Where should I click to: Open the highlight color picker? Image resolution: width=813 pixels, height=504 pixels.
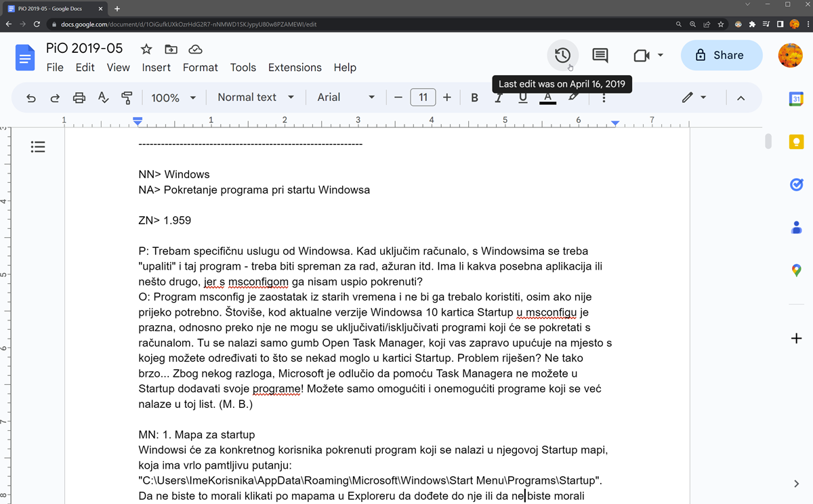[x=574, y=98]
